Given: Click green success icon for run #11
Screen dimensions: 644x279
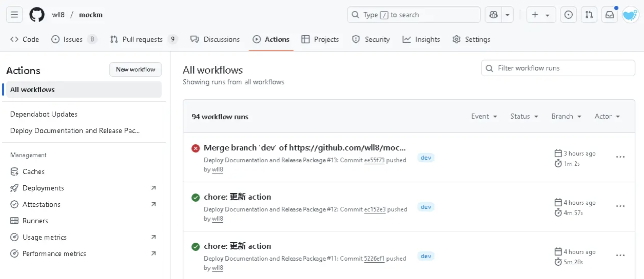Looking at the screenshot, I should click(195, 247).
